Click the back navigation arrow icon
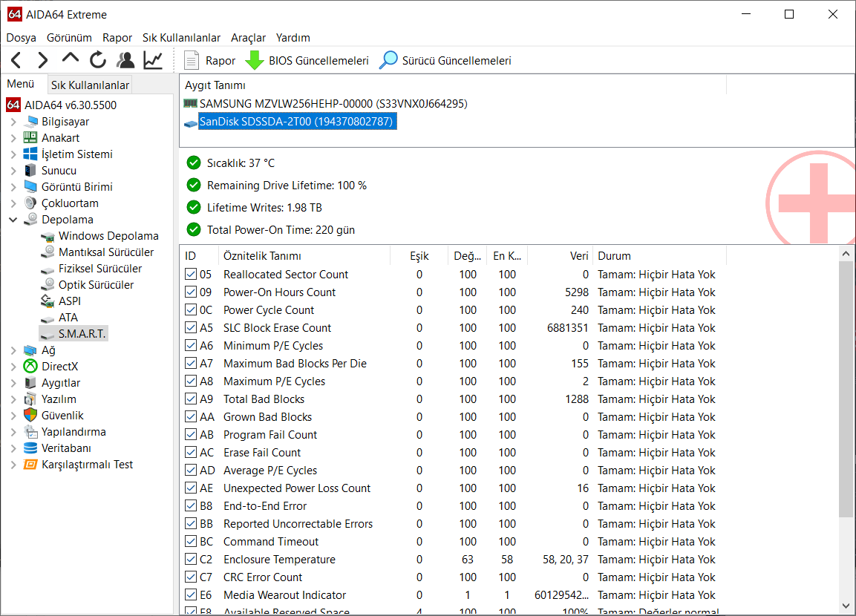Image resolution: width=856 pixels, height=616 pixels. (x=16, y=61)
